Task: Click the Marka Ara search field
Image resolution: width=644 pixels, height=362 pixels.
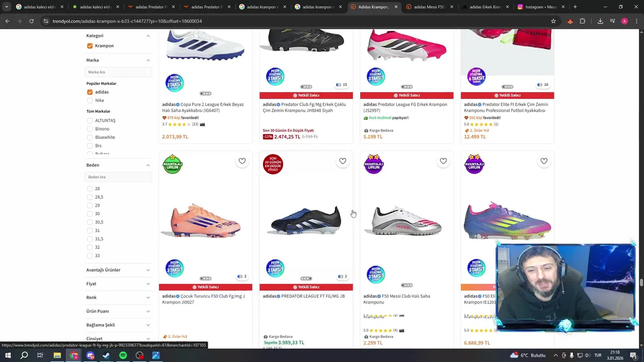Action: click(x=118, y=72)
